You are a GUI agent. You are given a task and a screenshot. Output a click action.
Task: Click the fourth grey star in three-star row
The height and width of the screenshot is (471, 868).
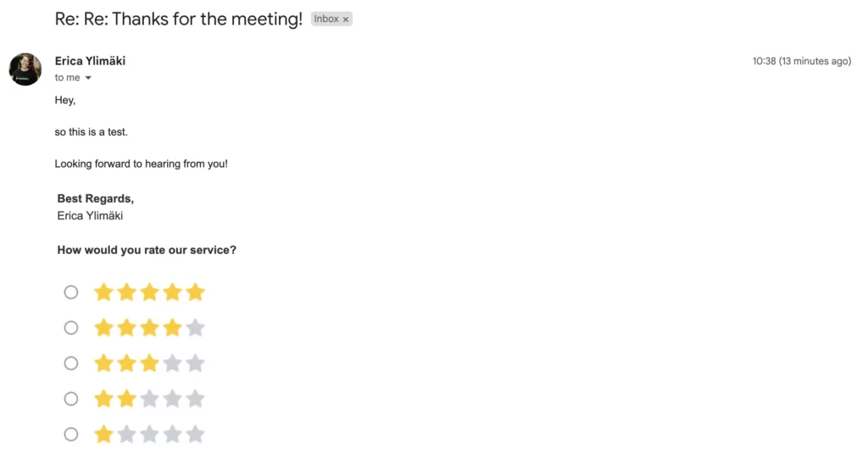[x=173, y=363]
